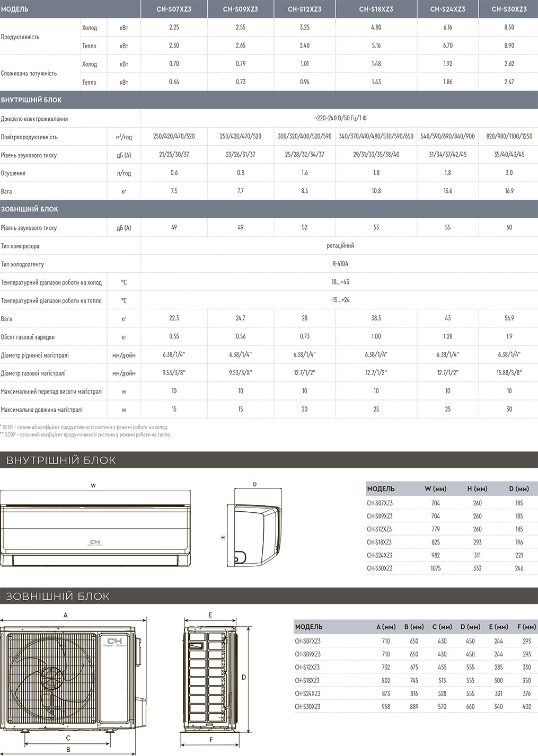Select cooling temperature range 18...+43
This screenshot has width=538, height=756.
[340, 282]
